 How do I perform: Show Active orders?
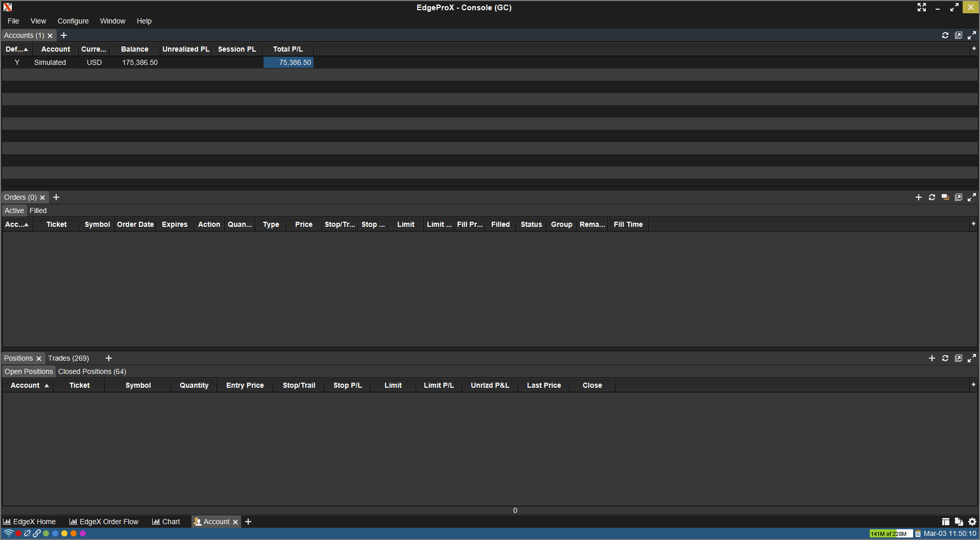[14, 210]
